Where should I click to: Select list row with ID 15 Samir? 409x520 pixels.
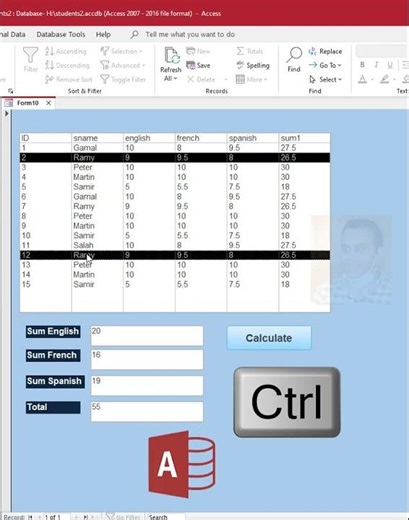tap(175, 284)
